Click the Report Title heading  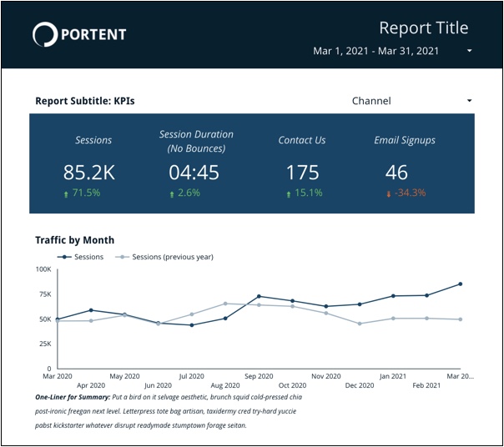(x=423, y=28)
